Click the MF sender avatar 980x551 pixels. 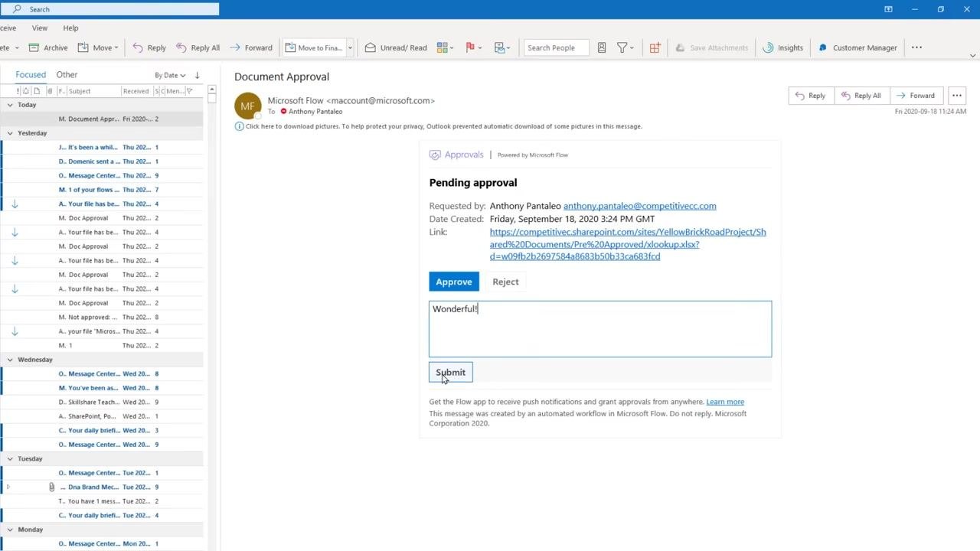[248, 106]
